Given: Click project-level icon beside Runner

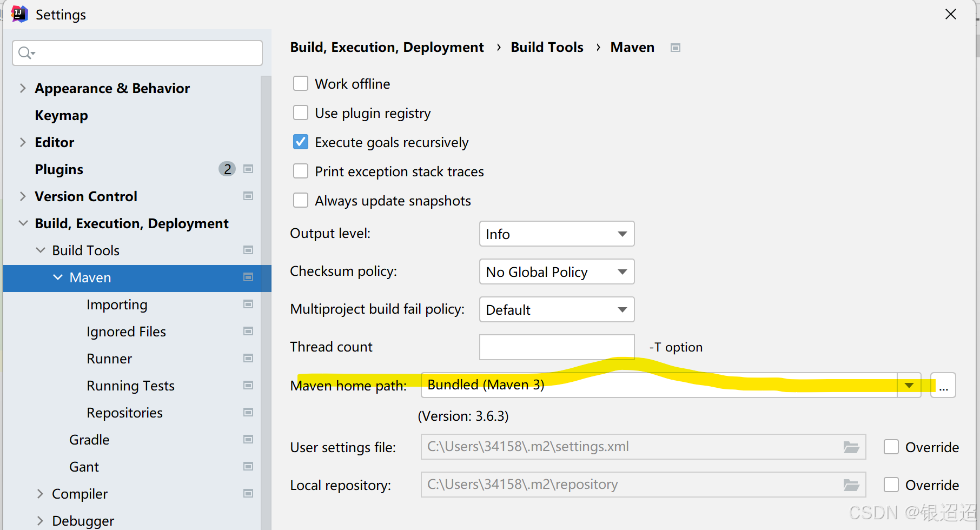Looking at the screenshot, I should pyautogui.click(x=248, y=359).
